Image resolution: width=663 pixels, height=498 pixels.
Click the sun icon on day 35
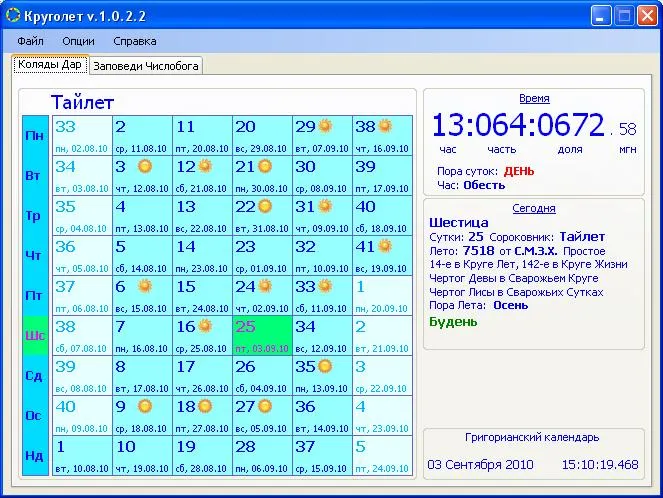(x=325, y=366)
